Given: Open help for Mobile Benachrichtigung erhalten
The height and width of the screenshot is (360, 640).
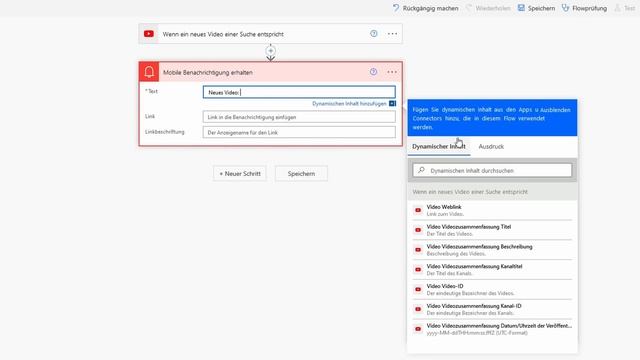Looking at the screenshot, I should (x=373, y=72).
